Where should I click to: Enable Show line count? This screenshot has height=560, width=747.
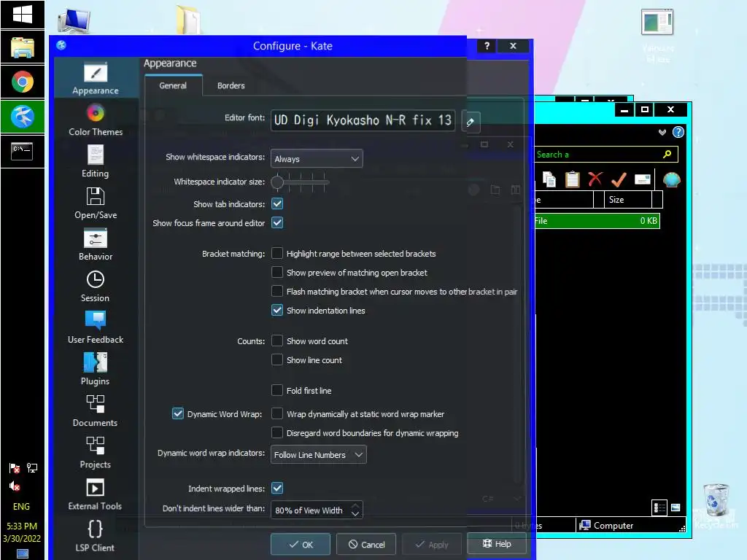(x=276, y=359)
